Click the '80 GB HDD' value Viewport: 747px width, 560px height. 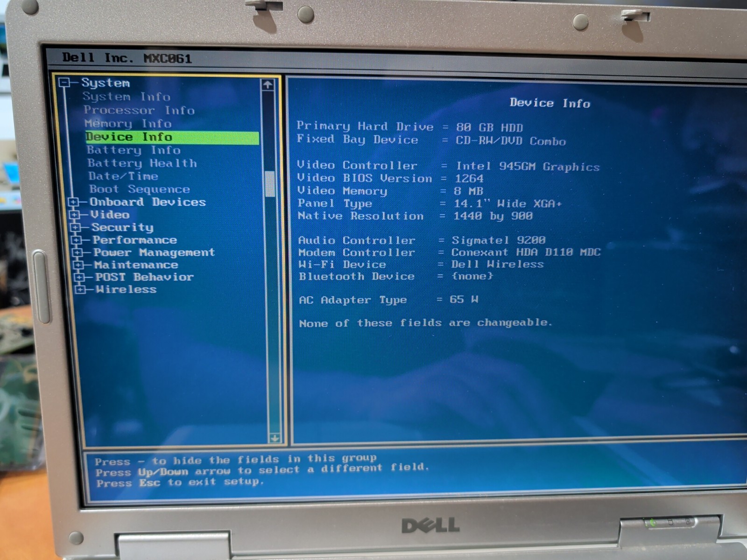(x=489, y=127)
